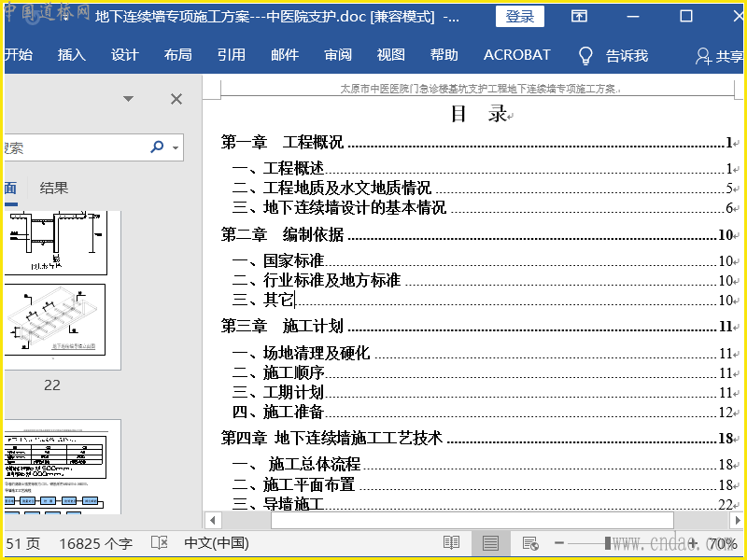The width and height of the screenshot is (747, 560).
Task: Click the proofing check status icon
Action: (159, 543)
